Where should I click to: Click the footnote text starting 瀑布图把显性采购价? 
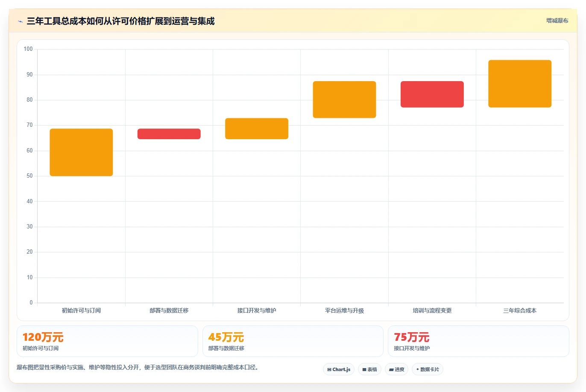click(138, 367)
